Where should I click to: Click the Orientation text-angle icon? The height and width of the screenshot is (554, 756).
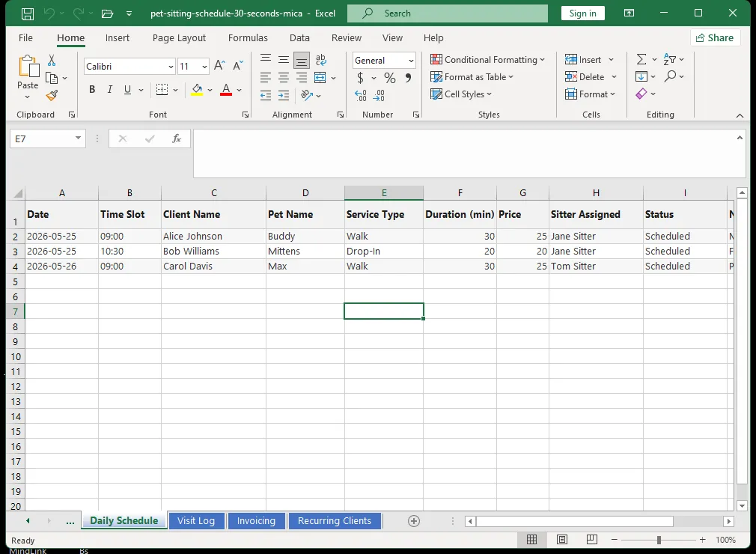(307, 95)
